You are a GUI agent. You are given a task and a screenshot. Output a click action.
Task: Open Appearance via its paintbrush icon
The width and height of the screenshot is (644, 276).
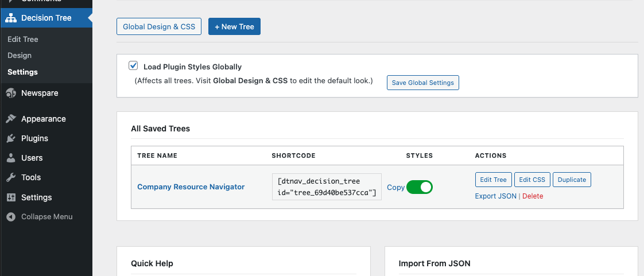[x=11, y=119]
